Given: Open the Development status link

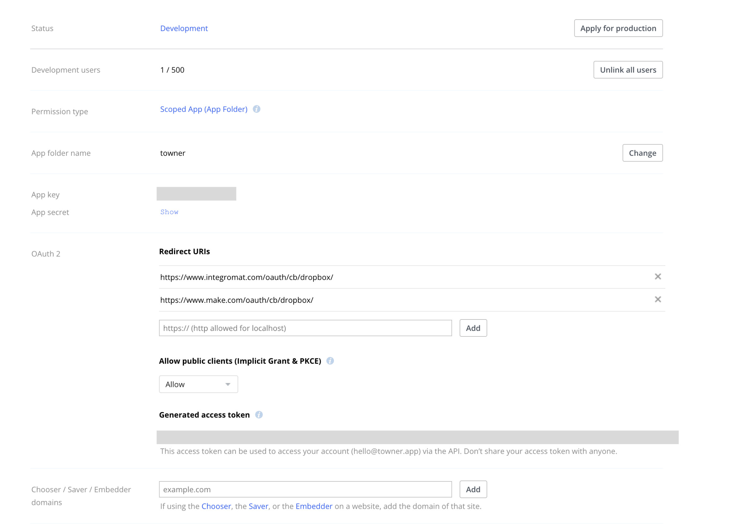Looking at the screenshot, I should pyautogui.click(x=184, y=28).
